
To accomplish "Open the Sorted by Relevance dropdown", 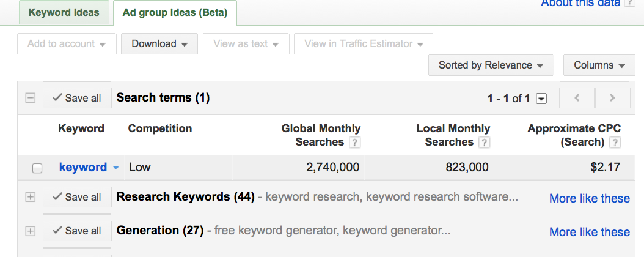I will pos(491,65).
